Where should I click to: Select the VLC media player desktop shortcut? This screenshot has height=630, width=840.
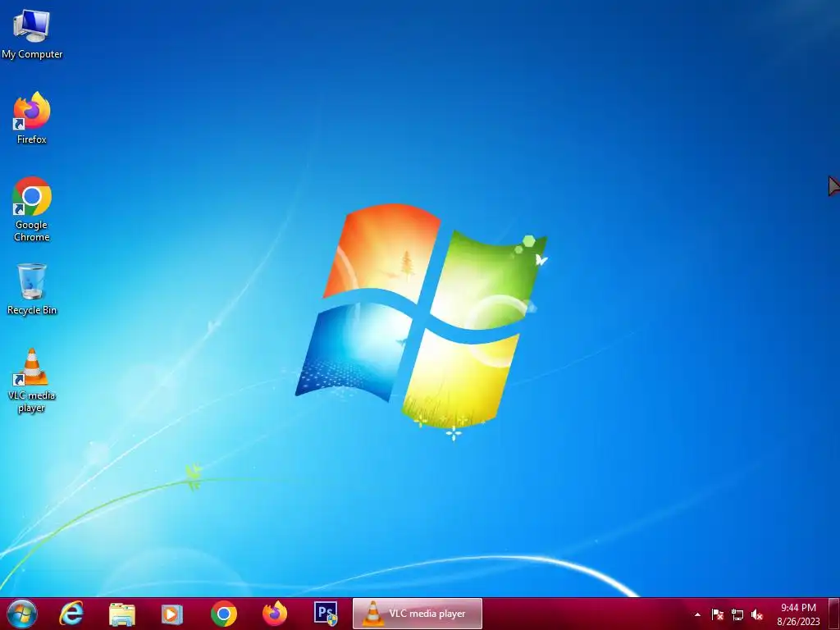32,381
